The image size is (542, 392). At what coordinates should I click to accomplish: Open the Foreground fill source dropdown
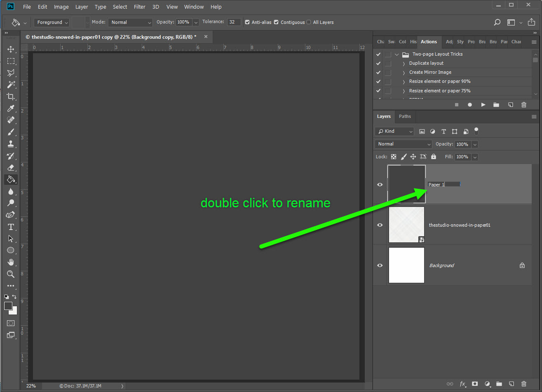pyautogui.click(x=52, y=22)
